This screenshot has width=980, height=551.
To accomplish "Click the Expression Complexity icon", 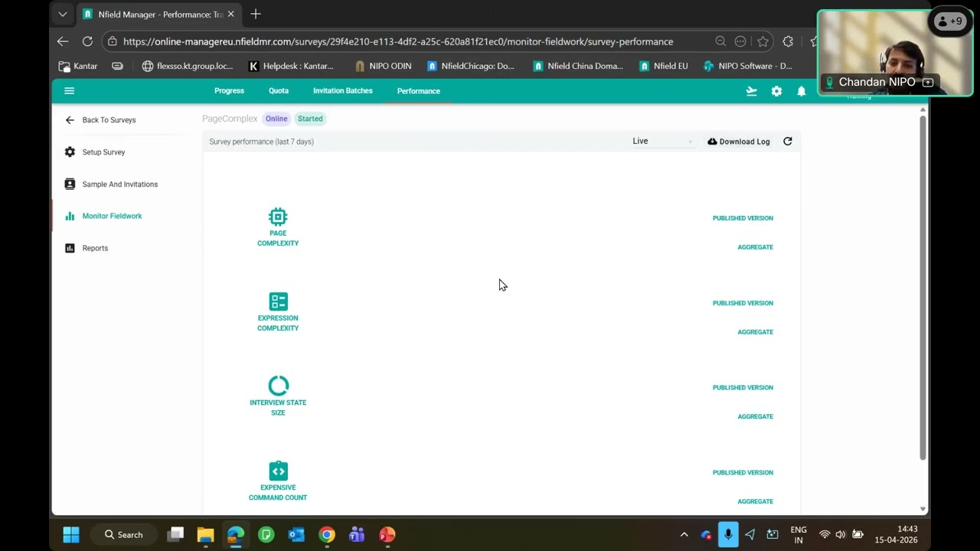I will point(278,301).
